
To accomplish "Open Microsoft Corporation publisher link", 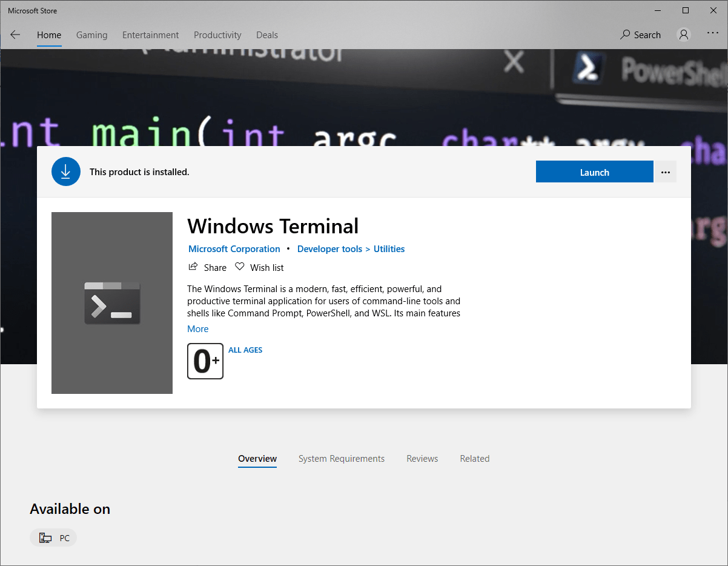I will pyautogui.click(x=234, y=249).
